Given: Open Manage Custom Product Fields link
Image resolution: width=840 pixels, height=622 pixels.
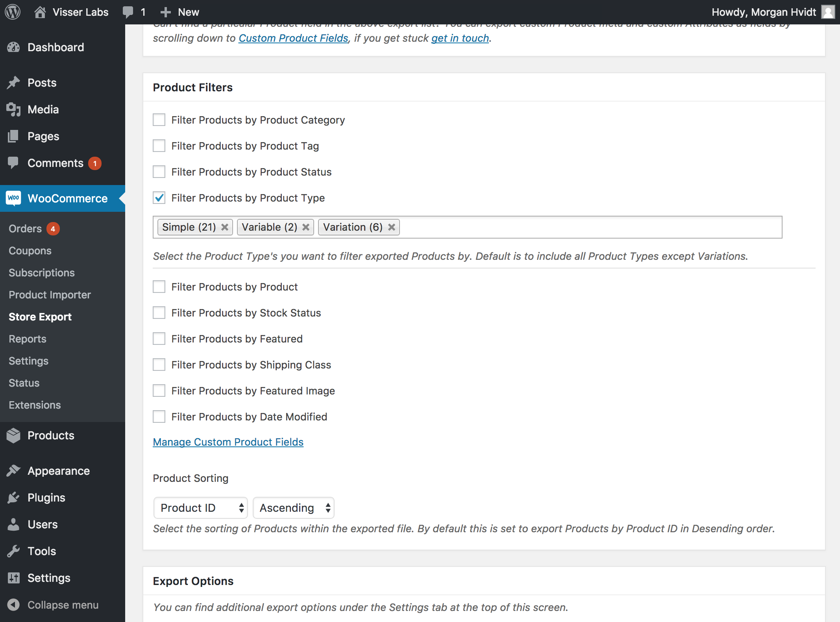Looking at the screenshot, I should [228, 442].
